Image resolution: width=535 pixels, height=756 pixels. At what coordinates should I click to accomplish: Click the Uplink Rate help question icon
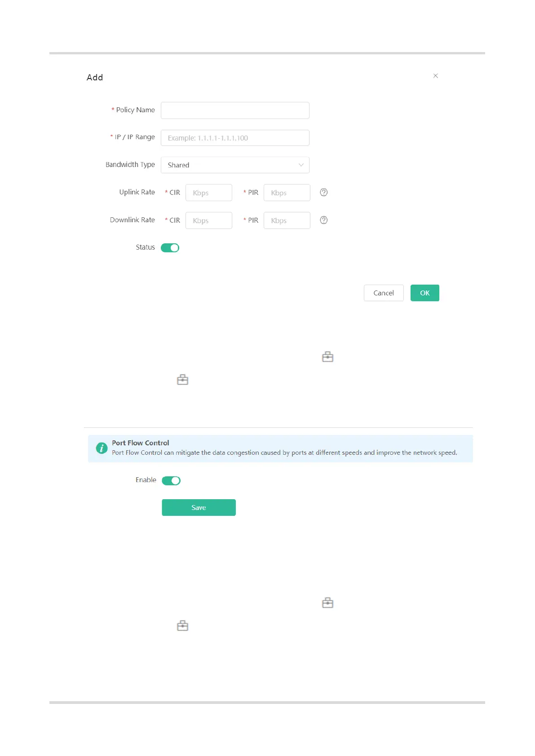[323, 193]
